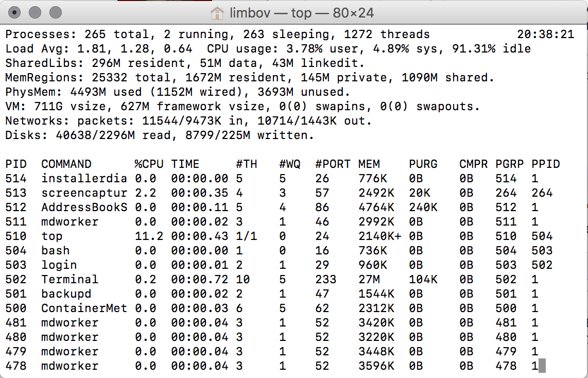Click the mdworker command with PID 511

coord(70,221)
